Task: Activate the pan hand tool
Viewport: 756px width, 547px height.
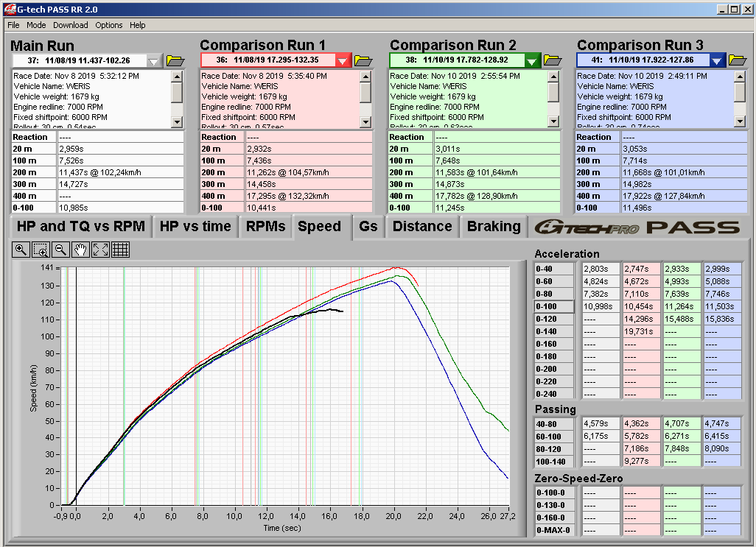Action: click(x=81, y=250)
